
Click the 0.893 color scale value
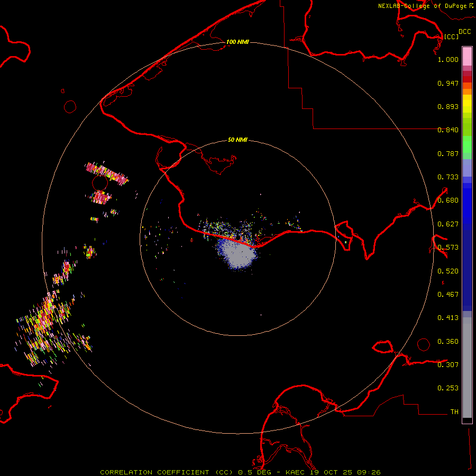tap(448, 106)
